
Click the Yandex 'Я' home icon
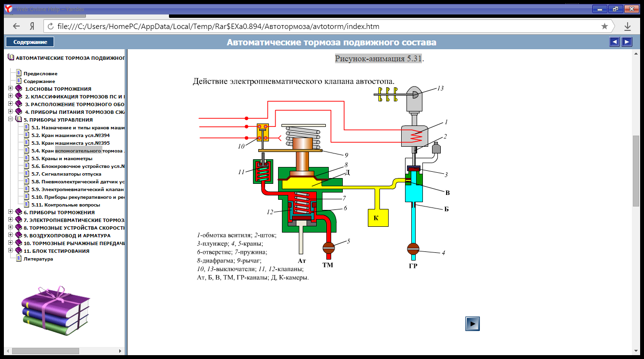point(31,26)
